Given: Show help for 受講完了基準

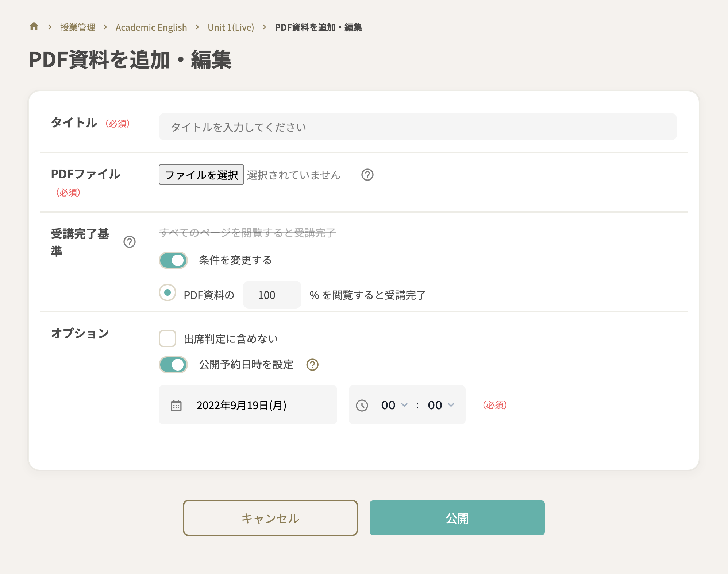Looking at the screenshot, I should (x=130, y=242).
